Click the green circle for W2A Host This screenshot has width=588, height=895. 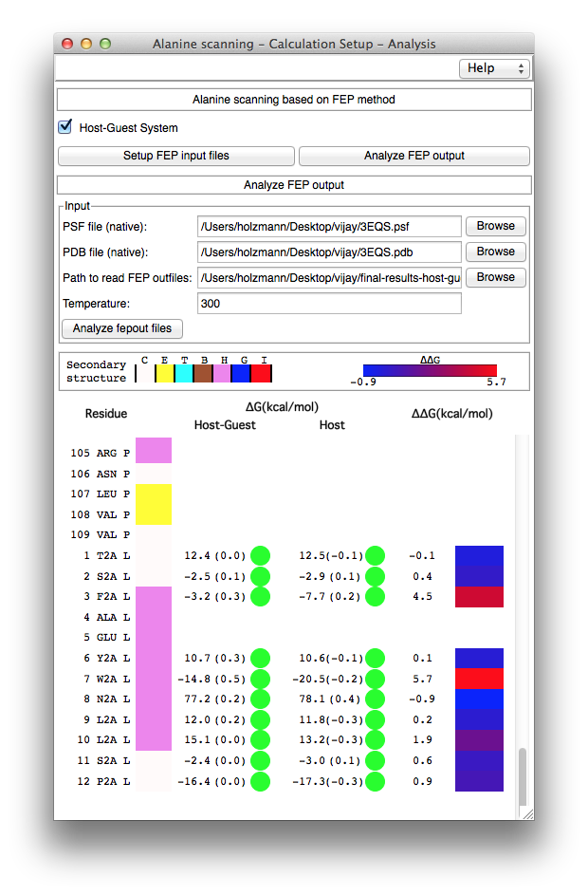[375, 679]
